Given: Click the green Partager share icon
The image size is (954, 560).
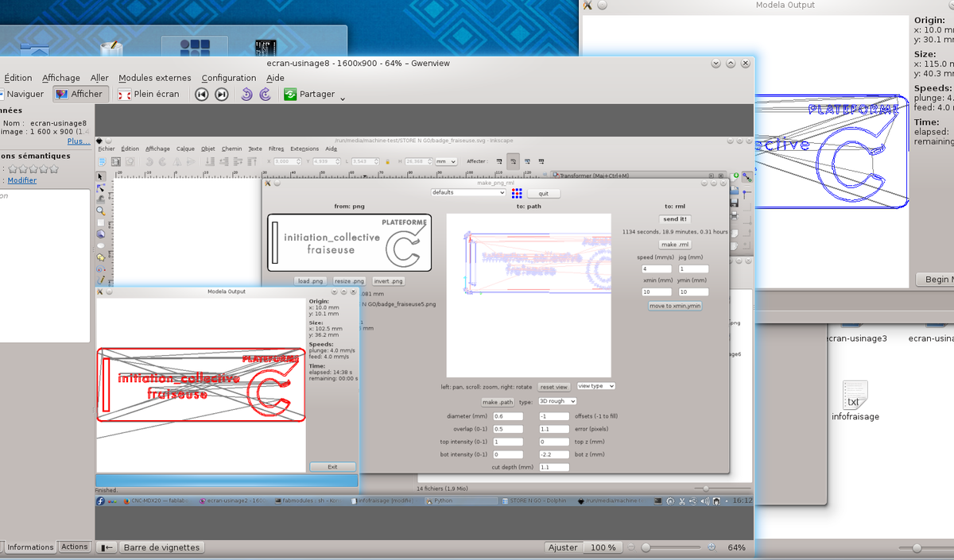Looking at the screenshot, I should 290,94.
